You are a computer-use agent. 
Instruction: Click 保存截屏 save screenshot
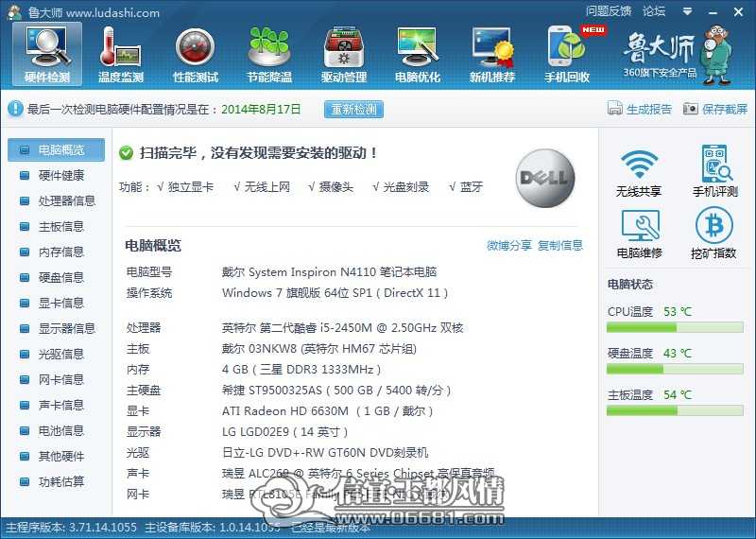[x=715, y=109]
